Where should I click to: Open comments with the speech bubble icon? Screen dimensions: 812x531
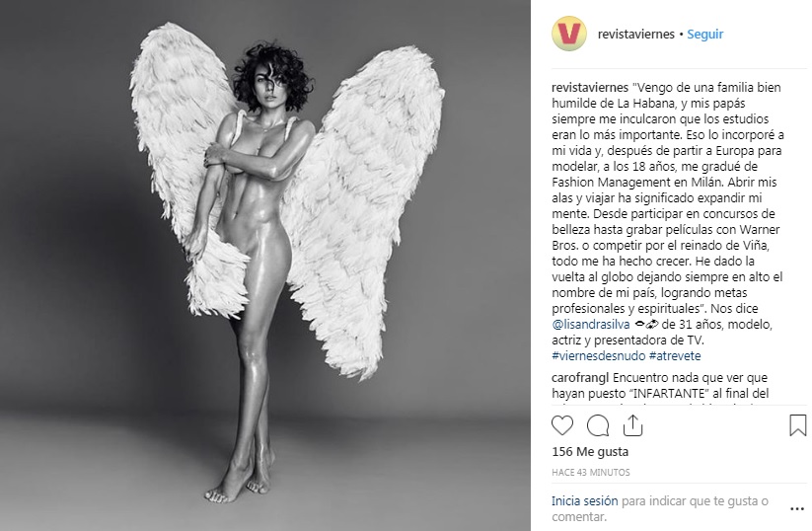tap(598, 425)
